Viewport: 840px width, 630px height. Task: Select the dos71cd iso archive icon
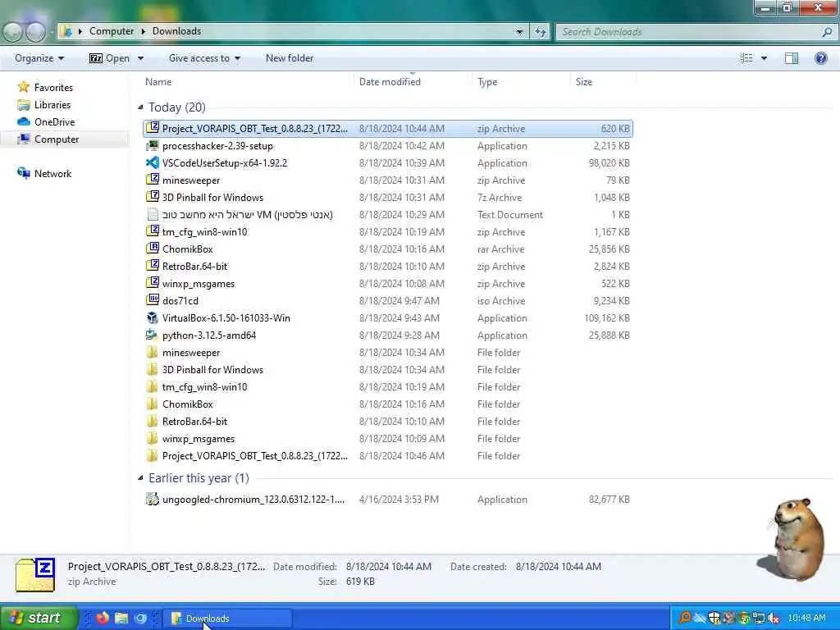point(153,300)
